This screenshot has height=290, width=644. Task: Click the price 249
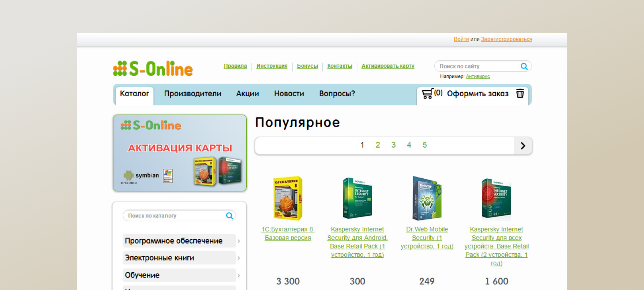[x=427, y=281]
